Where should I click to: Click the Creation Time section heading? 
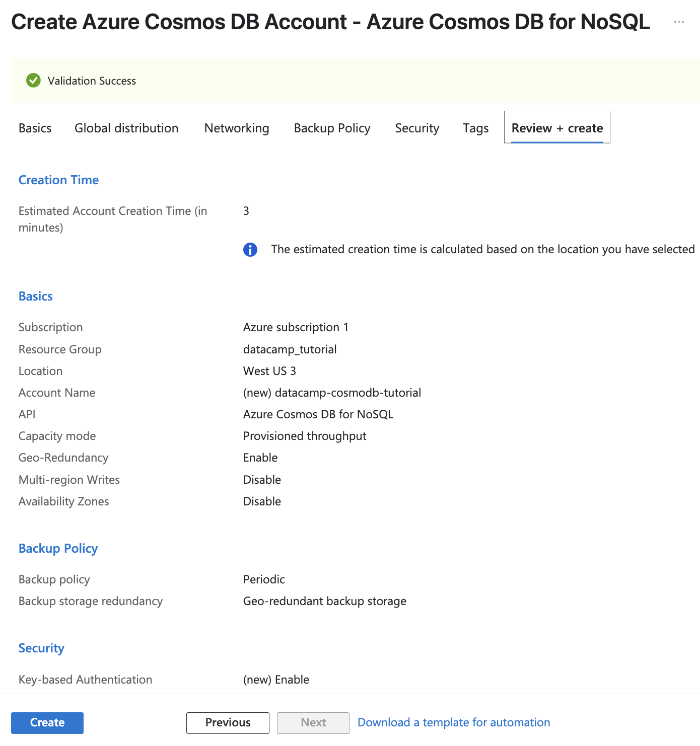click(58, 180)
